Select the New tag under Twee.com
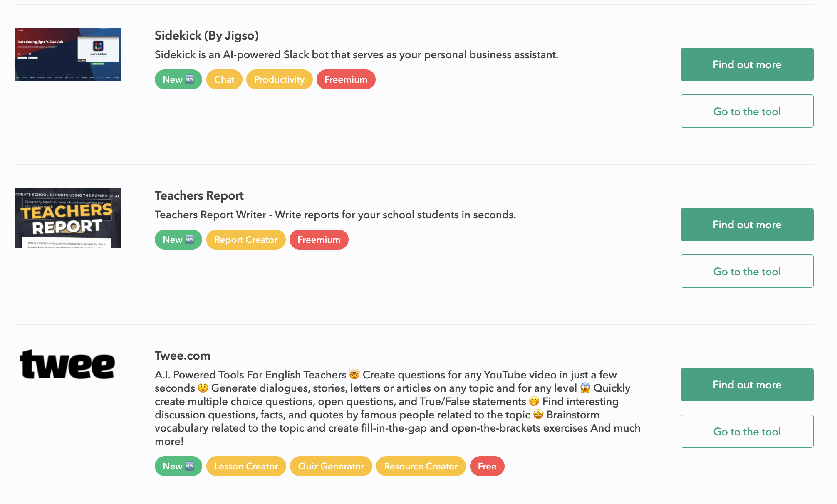The width and height of the screenshot is (837, 504). point(178,466)
